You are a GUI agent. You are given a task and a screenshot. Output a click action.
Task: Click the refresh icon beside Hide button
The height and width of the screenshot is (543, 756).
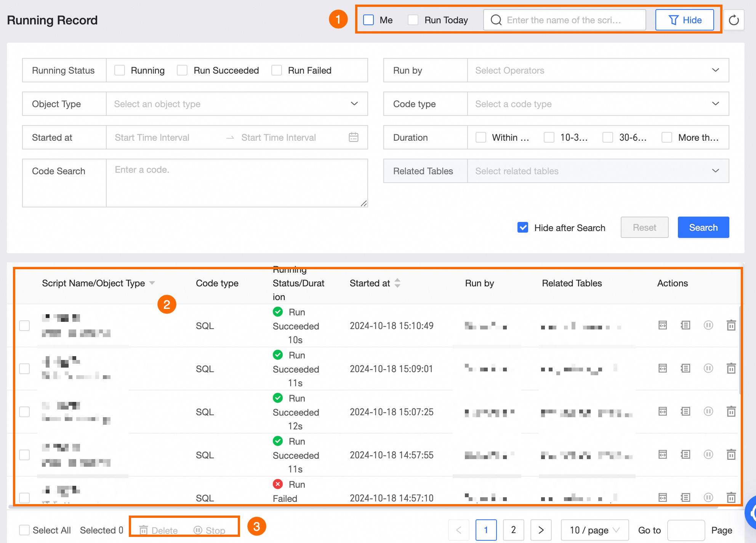tap(734, 20)
